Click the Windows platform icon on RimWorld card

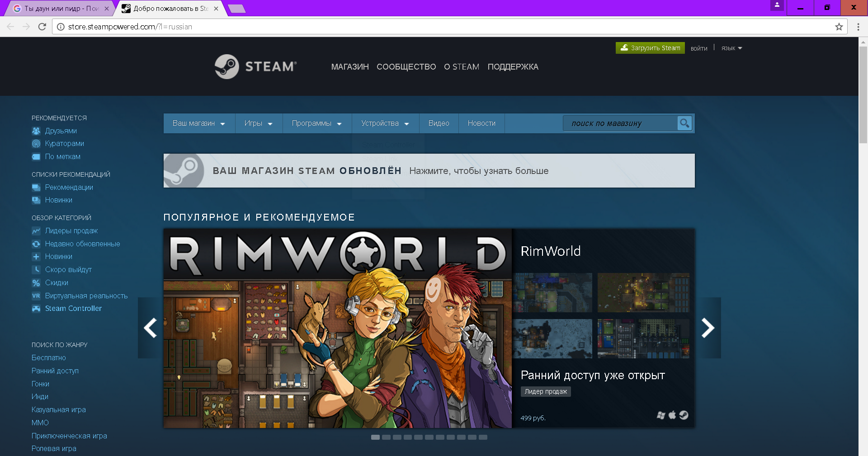[x=661, y=415]
